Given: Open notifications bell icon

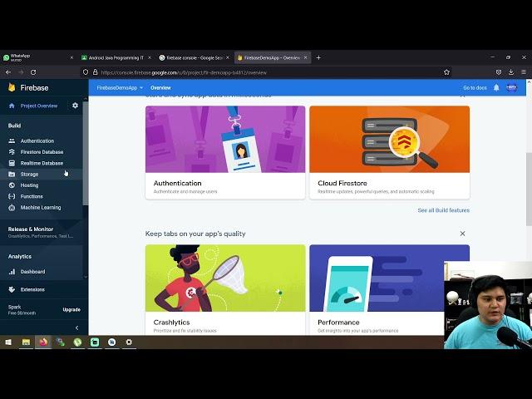Looking at the screenshot, I should (496, 88).
